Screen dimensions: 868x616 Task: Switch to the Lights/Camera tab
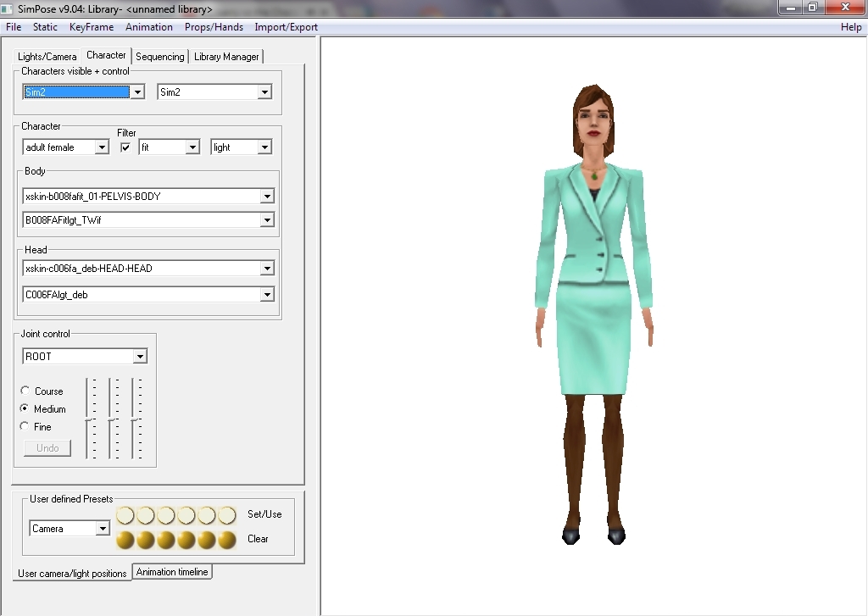pyautogui.click(x=47, y=57)
